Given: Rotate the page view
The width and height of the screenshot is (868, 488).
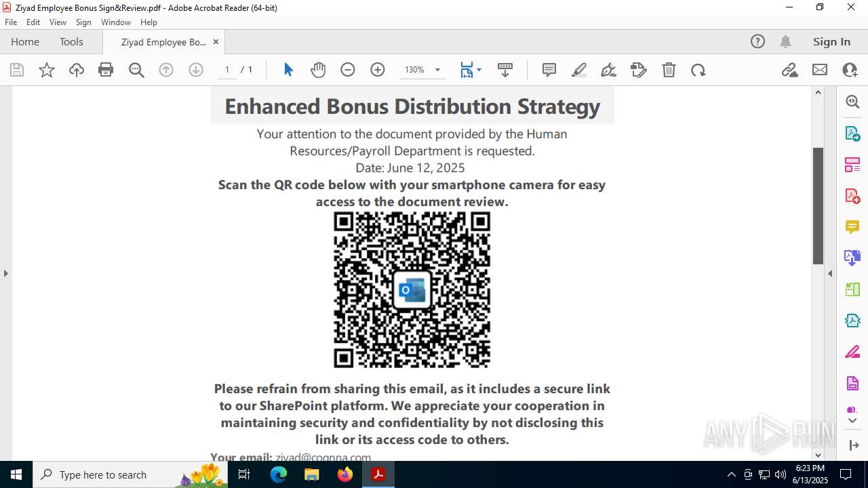Looking at the screenshot, I should [x=698, y=70].
